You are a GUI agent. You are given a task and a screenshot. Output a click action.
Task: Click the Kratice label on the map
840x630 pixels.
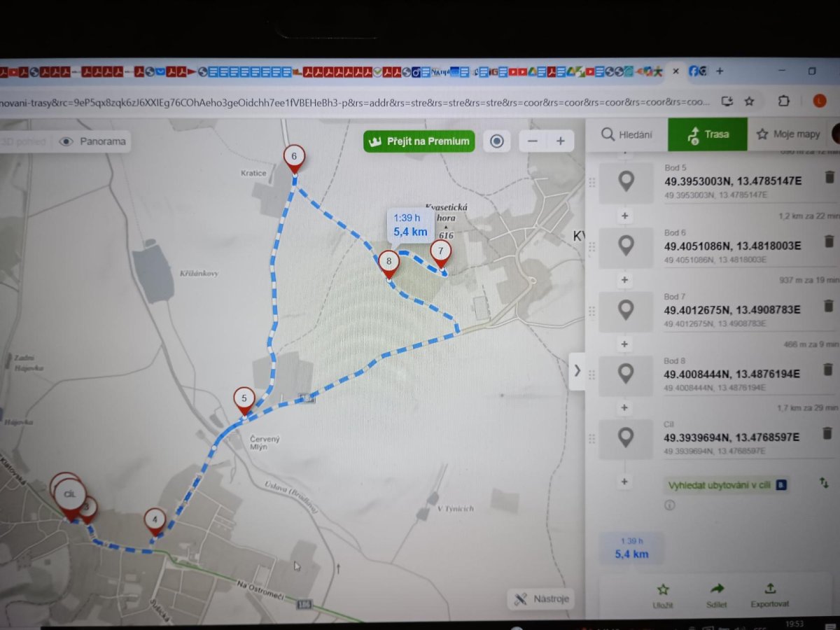coord(253,174)
